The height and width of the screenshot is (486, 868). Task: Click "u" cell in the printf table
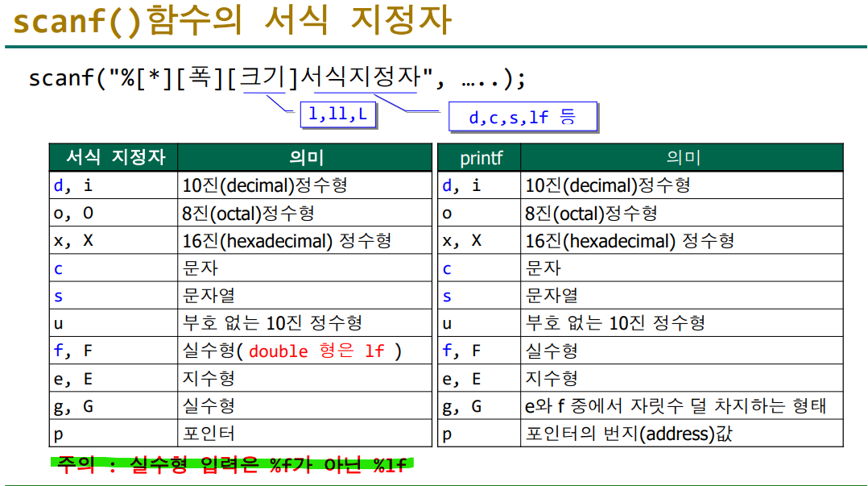click(x=479, y=323)
